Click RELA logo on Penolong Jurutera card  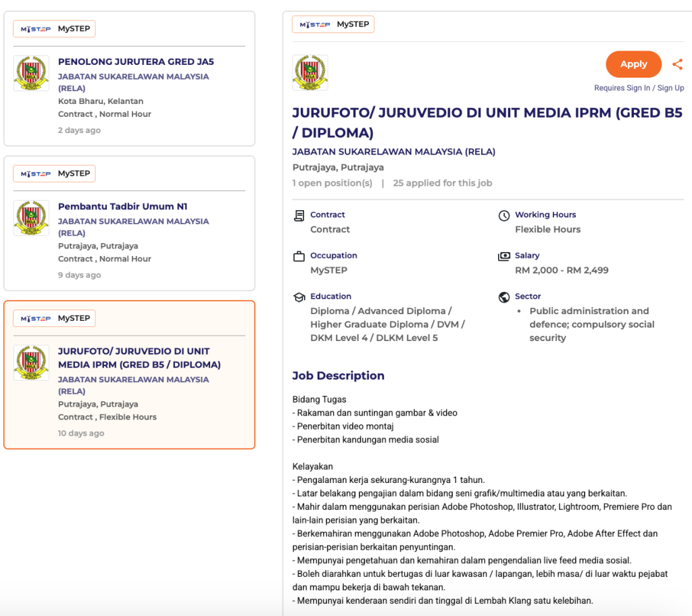click(x=31, y=74)
